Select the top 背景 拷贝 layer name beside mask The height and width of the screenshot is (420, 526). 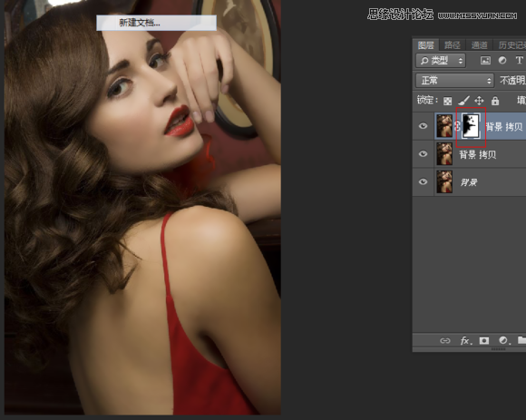504,127
